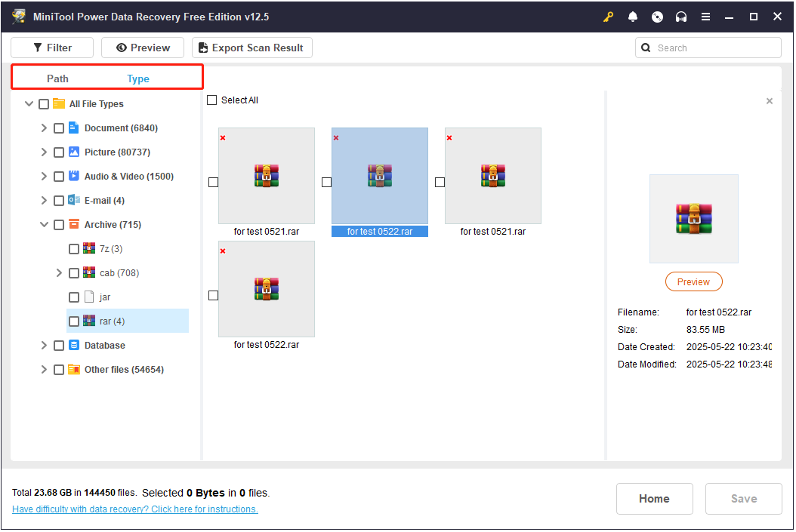The width and height of the screenshot is (796, 532).
Task: Open the notification bell icon
Action: pyautogui.click(x=633, y=17)
